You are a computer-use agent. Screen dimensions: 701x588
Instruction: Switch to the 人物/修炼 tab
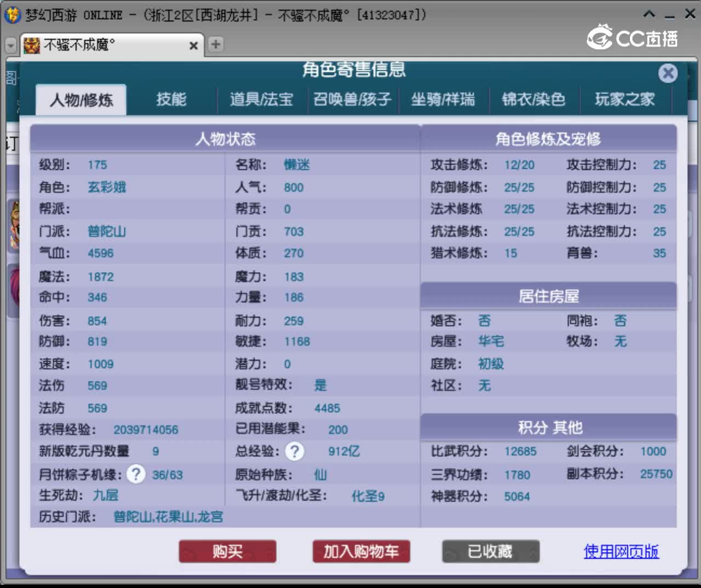click(81, 100)
